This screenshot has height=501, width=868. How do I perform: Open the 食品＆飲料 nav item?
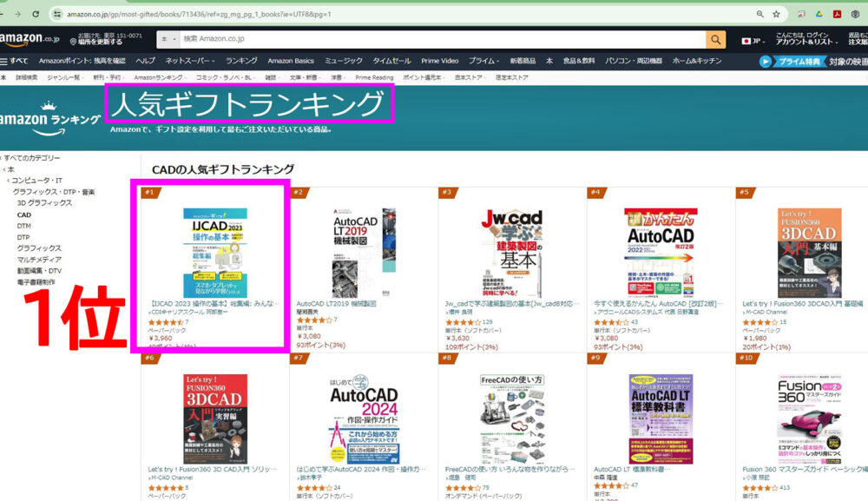(x=578, y=61)
